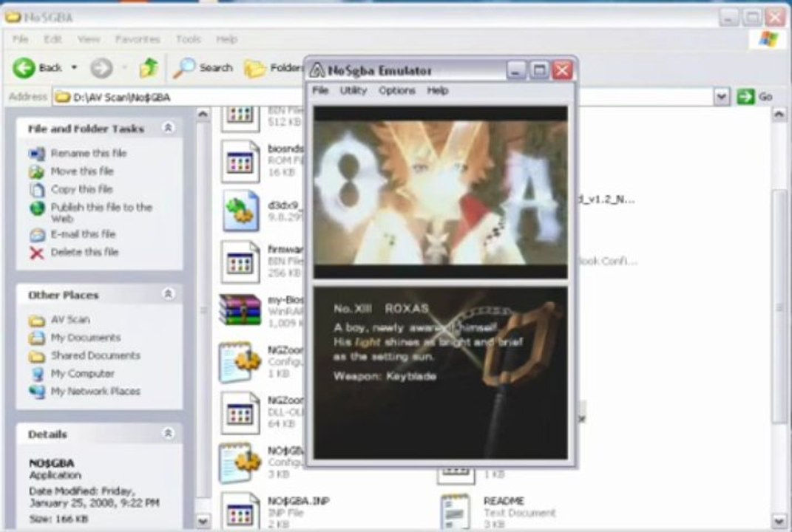Click the green Go button
Image resolution: width=792 pixels, height=532 pixels.
[755, 96]
